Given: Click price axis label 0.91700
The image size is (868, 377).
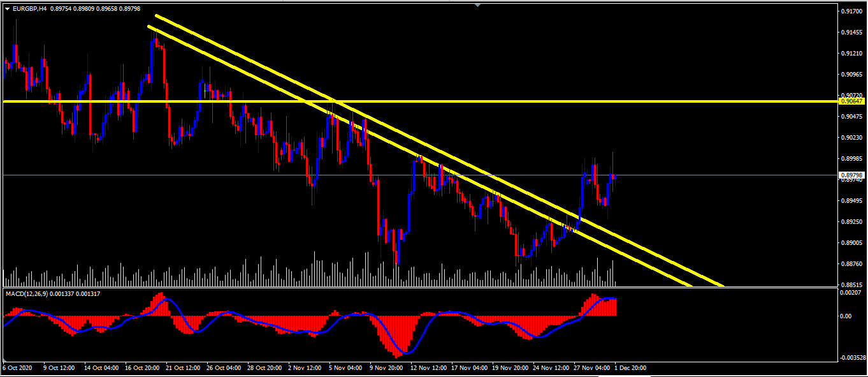Looking at the screenshot, I should tap(852, 11).
